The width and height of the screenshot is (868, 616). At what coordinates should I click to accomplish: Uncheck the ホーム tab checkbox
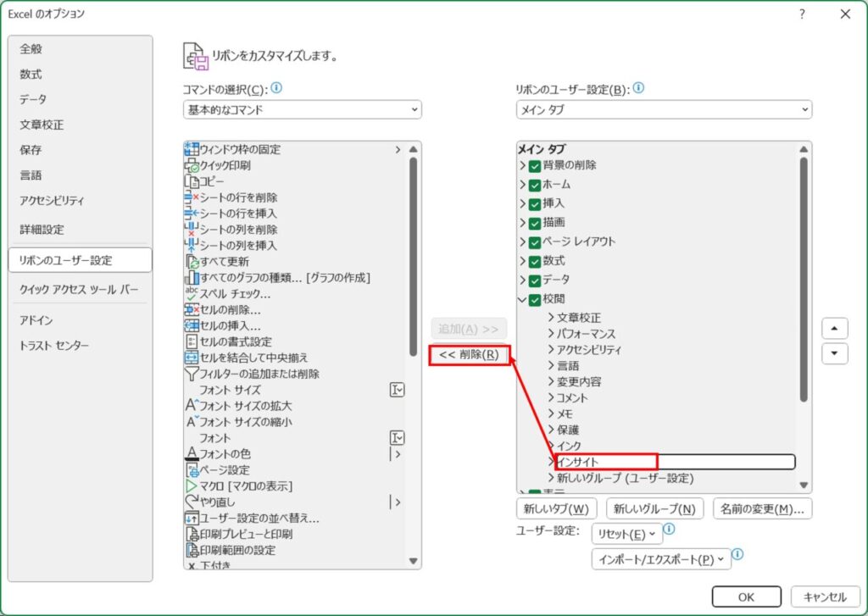pos(534,186)
